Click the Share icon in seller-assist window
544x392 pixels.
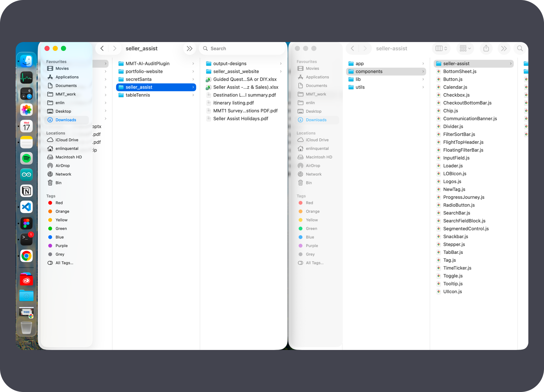[486, 49]
